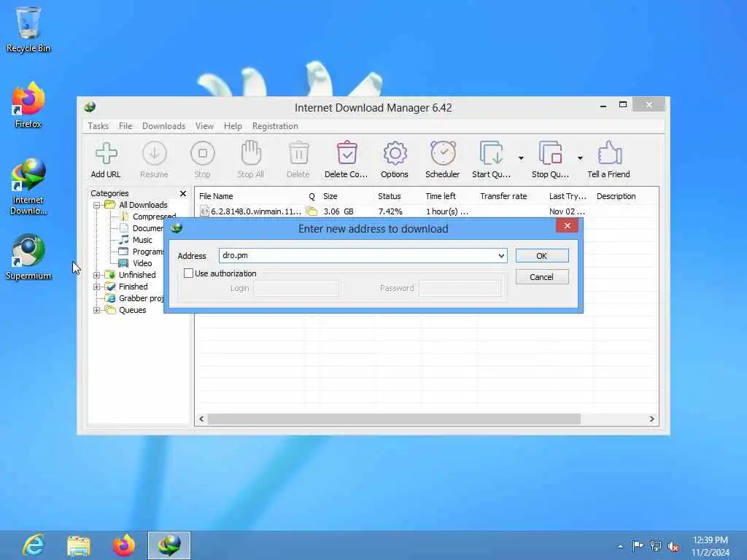747x560 pixels.
Task: Click the Q column folder icon in download row
Action: point(311,211)
